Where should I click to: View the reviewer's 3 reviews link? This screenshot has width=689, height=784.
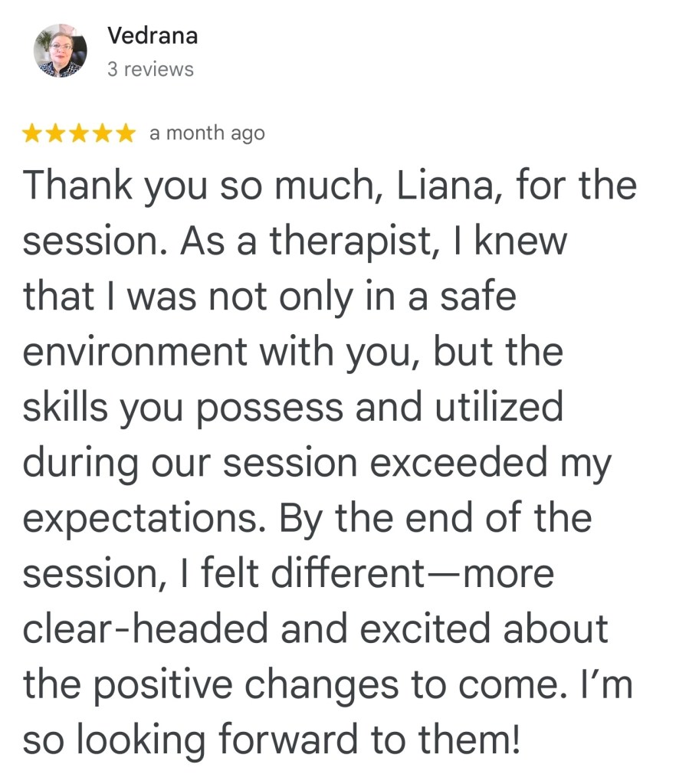(150, 70)
